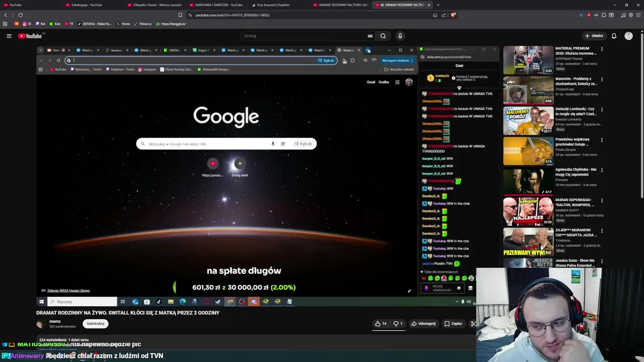Click the TikTok icon on the video taskbar
The height and width of the screenshot is (362, 644).
(x=158, y=302)
